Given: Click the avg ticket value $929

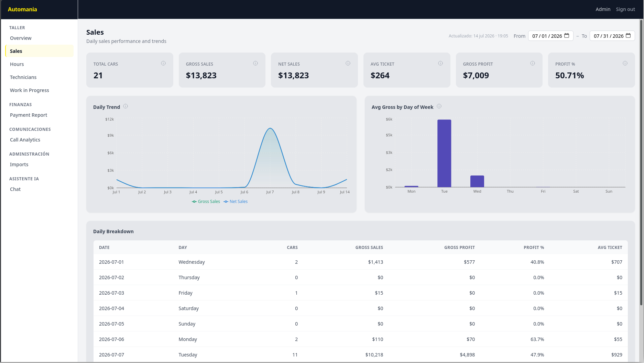Looking at the screenshot, I should click(x=617, y=355).
